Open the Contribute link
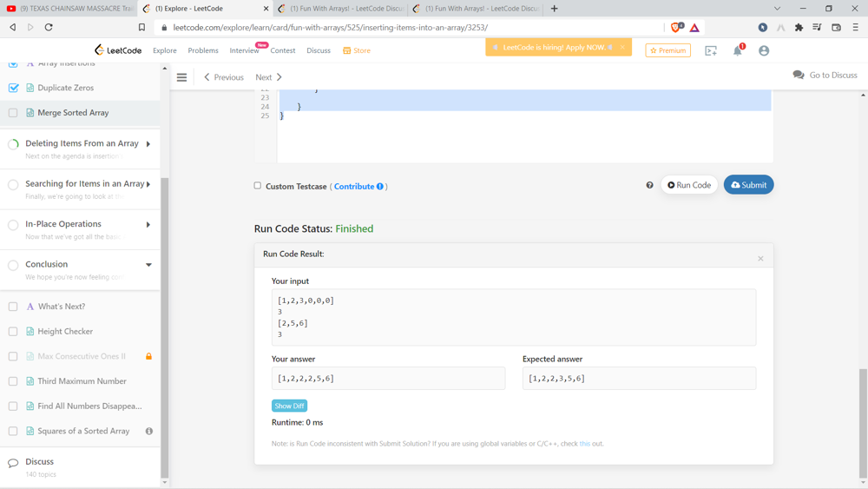This screenshot has height=489, width=868. (354, 187)
